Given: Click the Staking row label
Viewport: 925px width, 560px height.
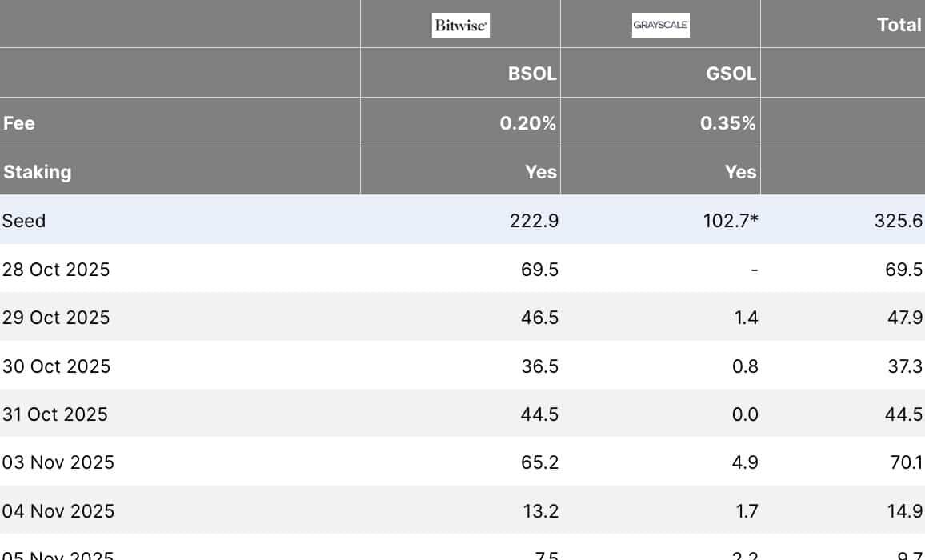Looking at the screenshot, I should [x=37, y=172].
